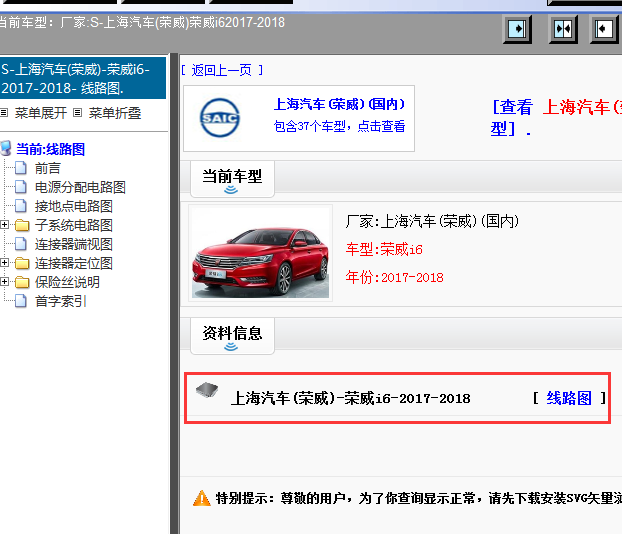Click the split-panel layout icon with two arrows
The height and width of the screenshot is (534, 622).
point(563,29)
